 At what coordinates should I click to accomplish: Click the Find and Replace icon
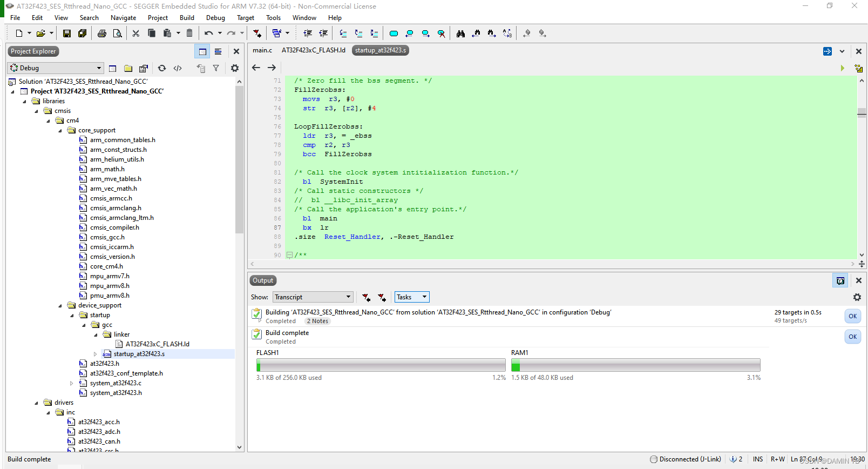click(x=507, y=33)
